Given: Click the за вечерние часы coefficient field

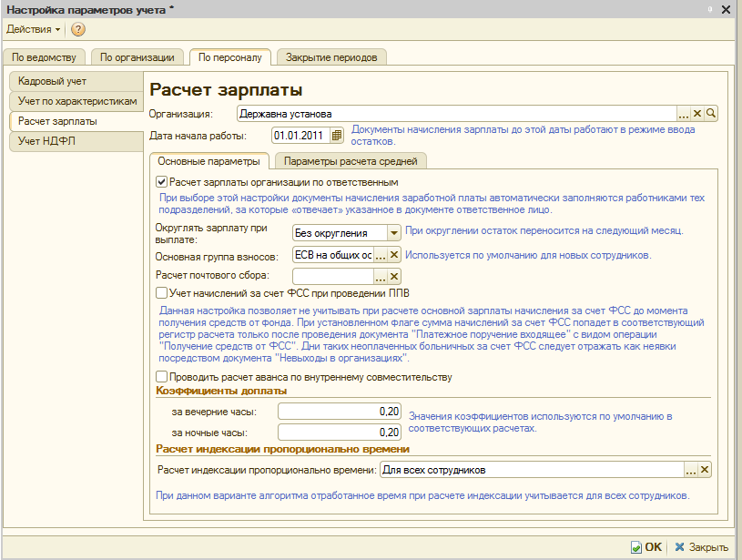Looking at the screenshot, I should [340, 412].
